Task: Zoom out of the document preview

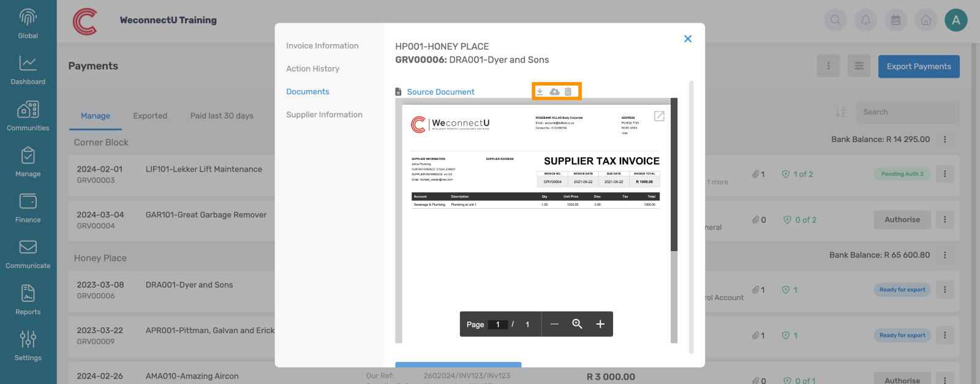Action: coord(554,324)
